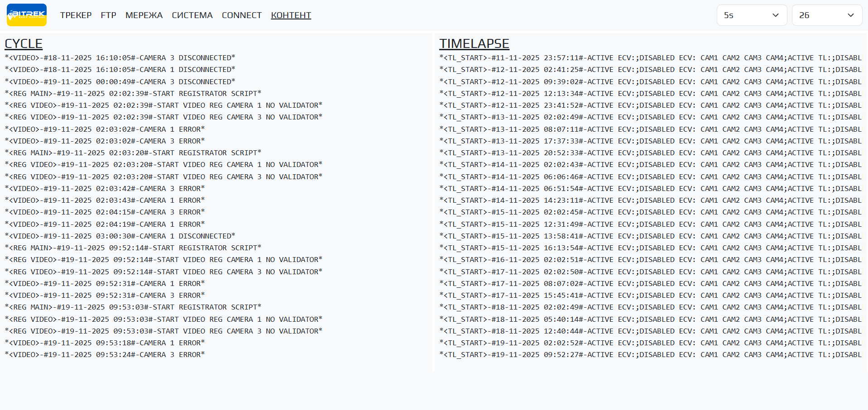Viewport: 868px width, 410px height.
Task: Click the 03:00:30 CAMERA 1 DISCONNECTED line
Action: click(120, 236)
